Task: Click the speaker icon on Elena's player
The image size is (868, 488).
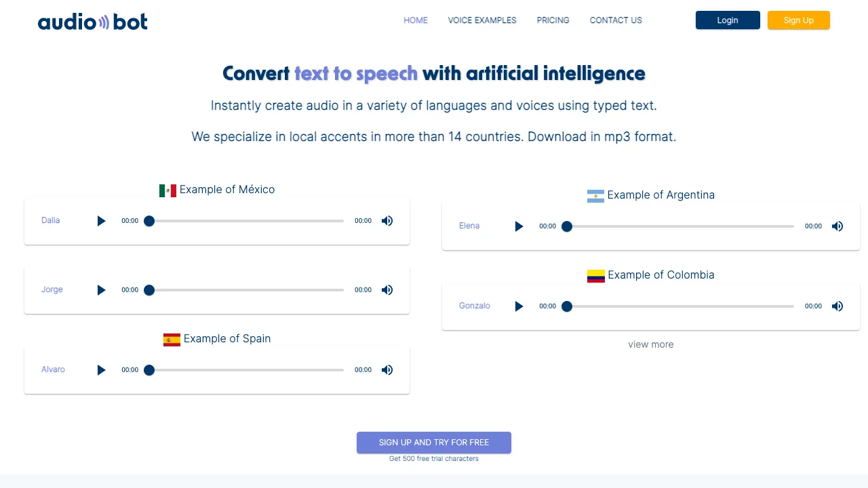Action: coord(837,226)
